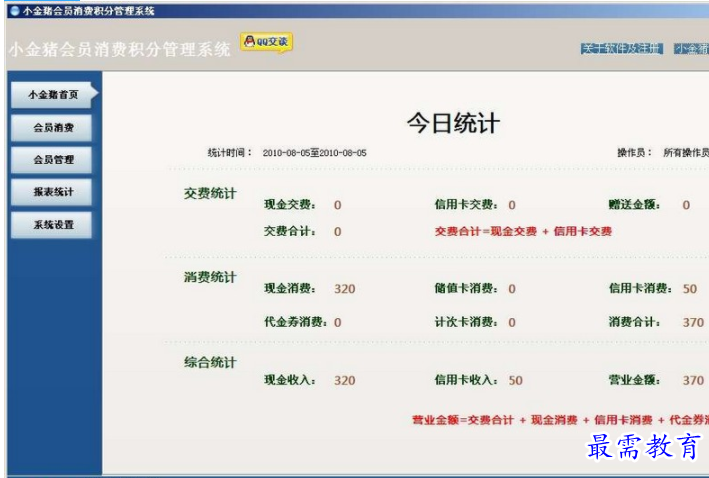Select 综合统计 section title
This screenshot has width=709, height=478.
210,362
